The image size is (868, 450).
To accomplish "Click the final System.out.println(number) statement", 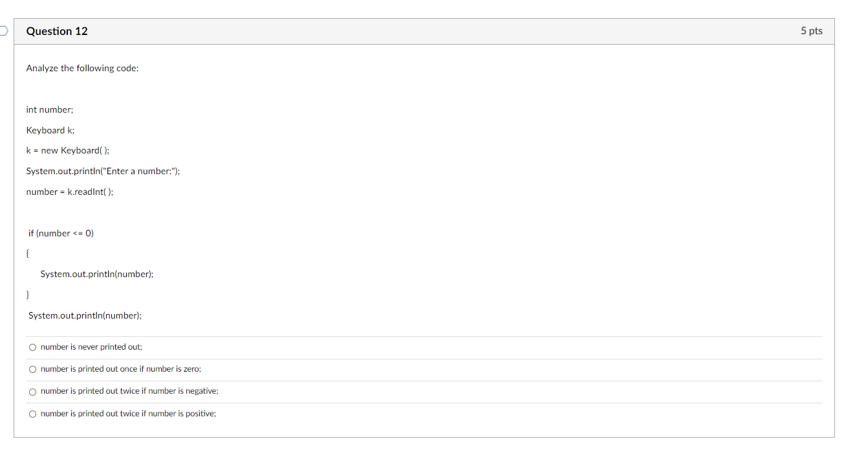I will click(85, 315).
